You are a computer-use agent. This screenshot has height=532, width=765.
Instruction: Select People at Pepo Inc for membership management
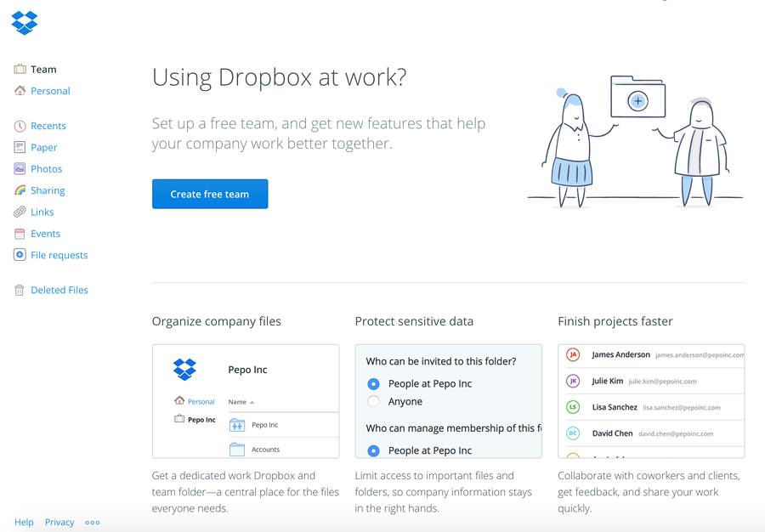click(x=373, y=450)
